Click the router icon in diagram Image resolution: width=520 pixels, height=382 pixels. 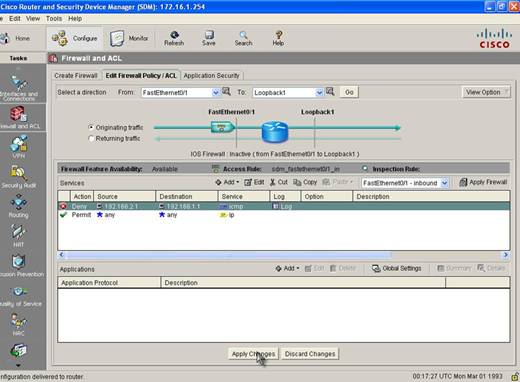pyautogui.click(x=275, y=132)
